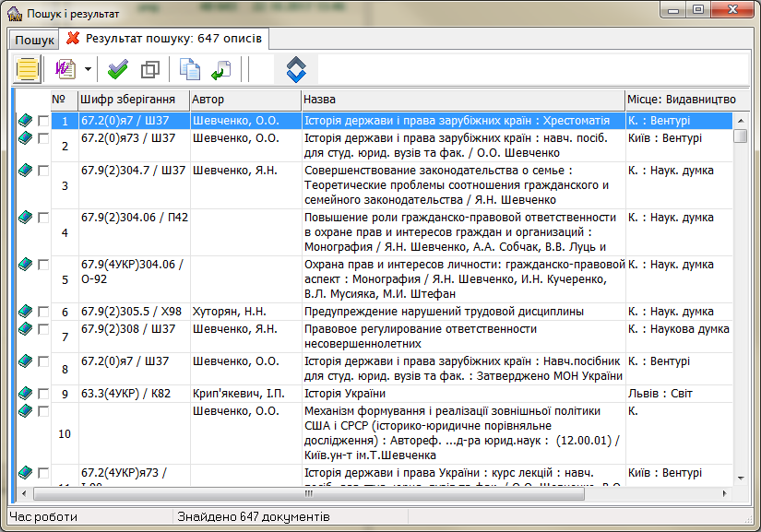Click the green book icon for row 1

[x=25, y=120]
